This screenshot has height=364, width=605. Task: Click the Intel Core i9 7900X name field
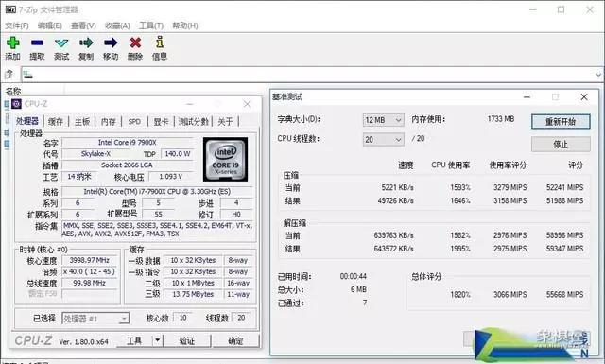pyautogui.click(x=128, y=143)
